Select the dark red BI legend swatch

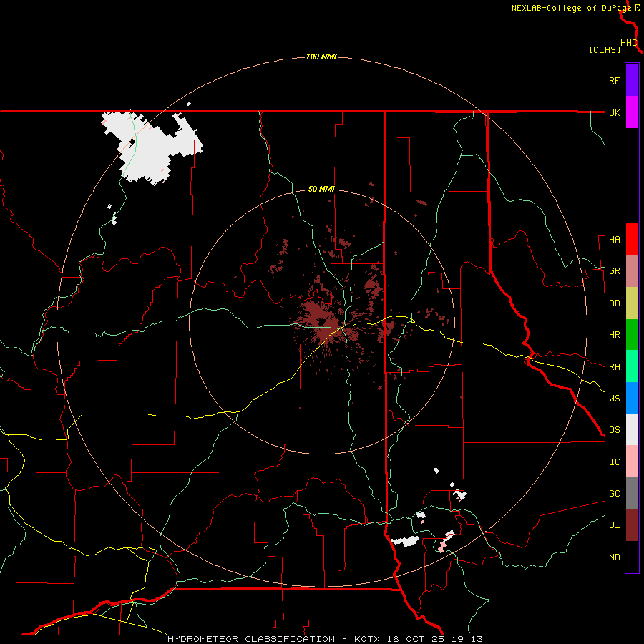[x=632, y=525]
